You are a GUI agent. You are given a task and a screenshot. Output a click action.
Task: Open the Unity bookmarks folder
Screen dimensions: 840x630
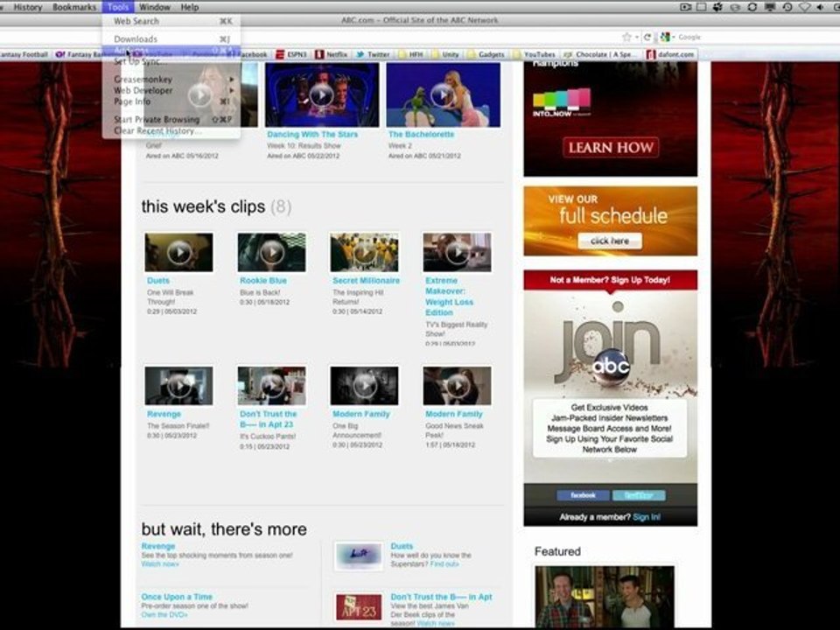click(x=445, y=54)
